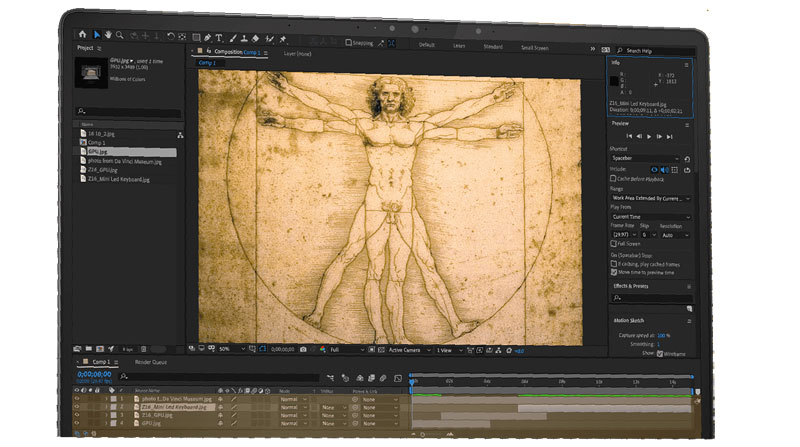Toggle If caching, play cached frames checkbox
This screenshot has height=447, width=800.
click(614, 264)
